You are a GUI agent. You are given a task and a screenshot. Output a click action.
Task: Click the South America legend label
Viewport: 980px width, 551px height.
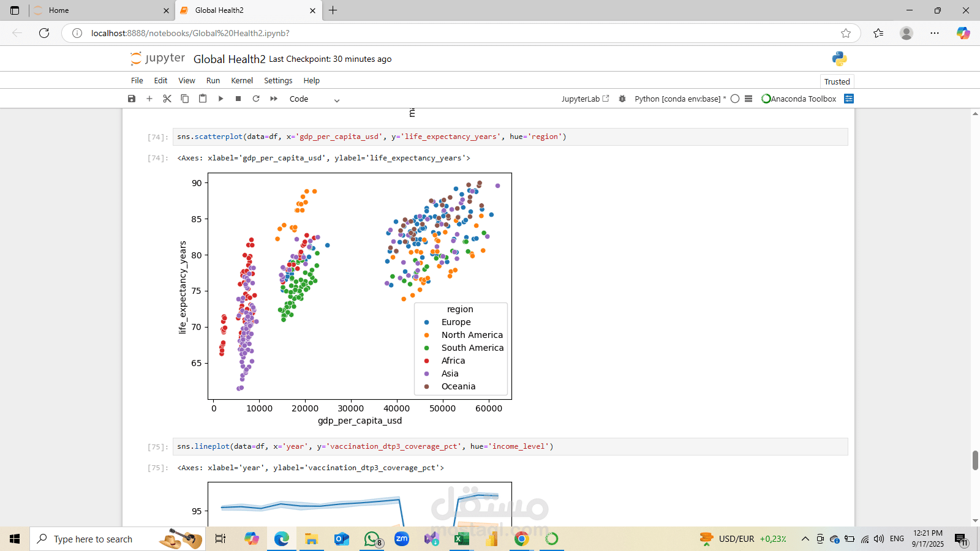tap(472, 348)
